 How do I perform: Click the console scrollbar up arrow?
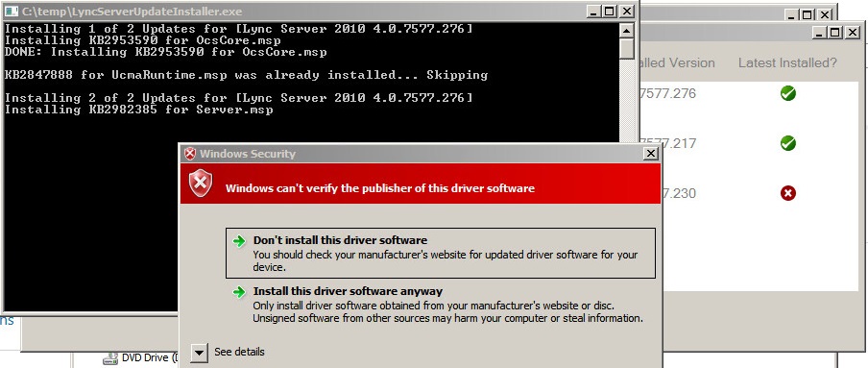point(627,31)
